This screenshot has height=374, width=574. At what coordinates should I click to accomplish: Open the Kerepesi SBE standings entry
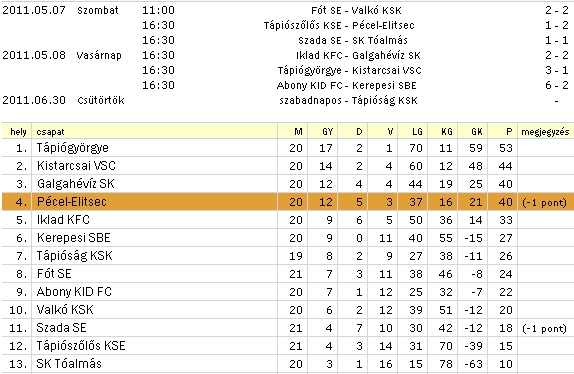pos(74,238)
